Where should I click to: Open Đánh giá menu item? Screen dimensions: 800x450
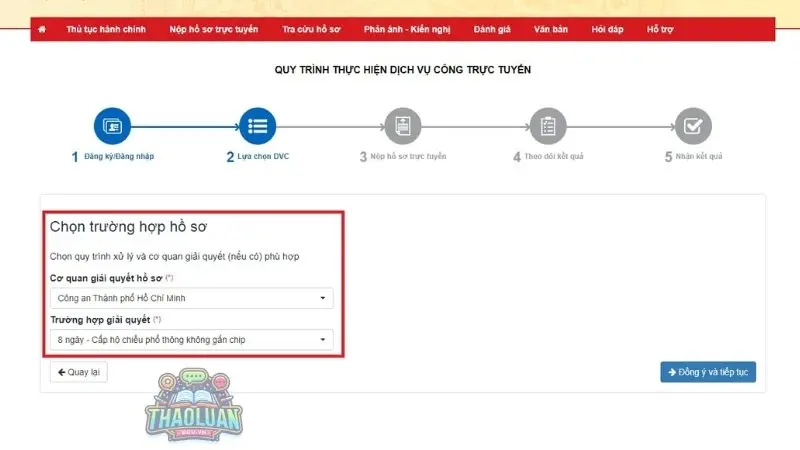(492, 30)
